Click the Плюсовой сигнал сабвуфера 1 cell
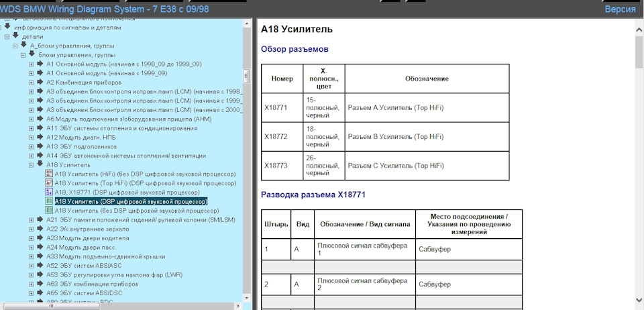Screen dimensions: 644x310 (x=365, y=249)
